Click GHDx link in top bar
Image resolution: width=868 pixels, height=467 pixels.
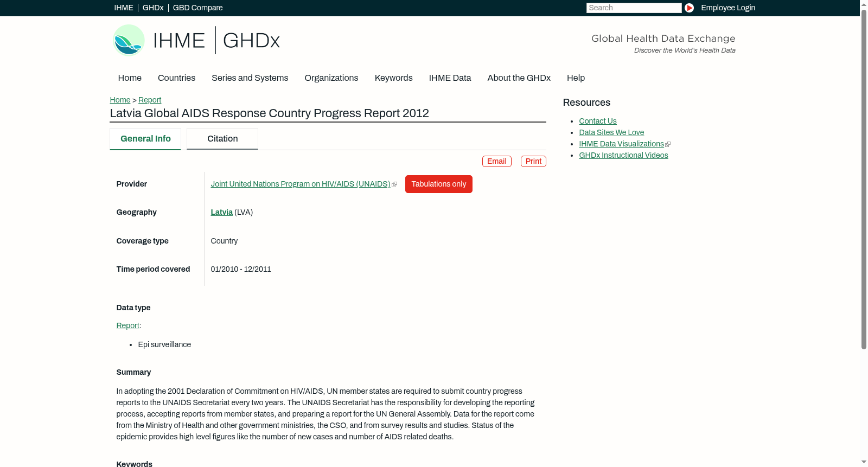tap(153, 8)
